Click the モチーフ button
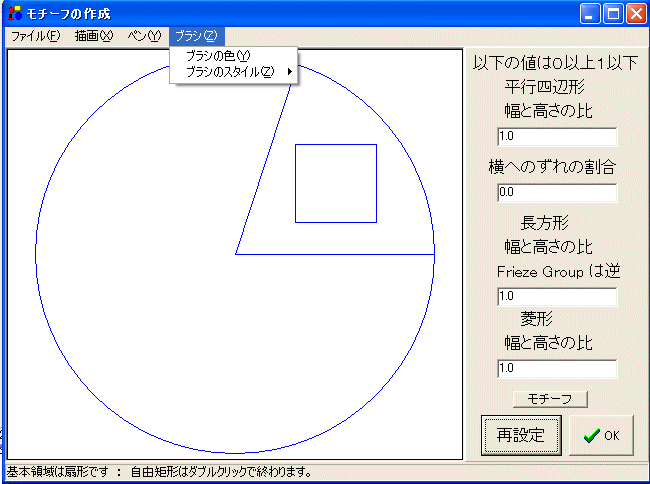 [x=550, y=399]
